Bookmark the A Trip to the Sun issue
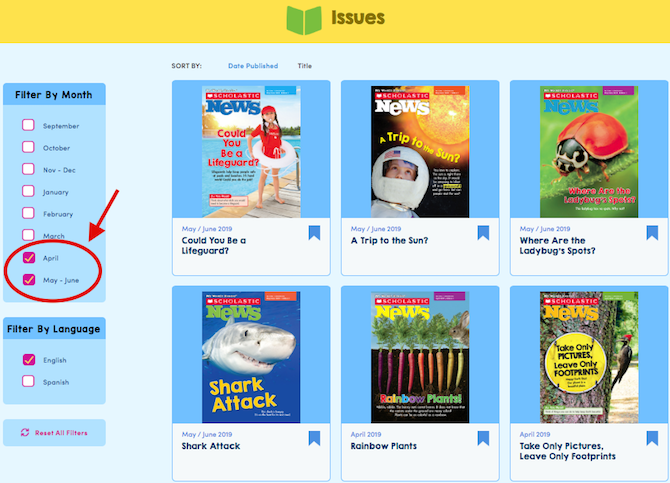The height and width of the screenshot is (483, 670). point(483,233)
